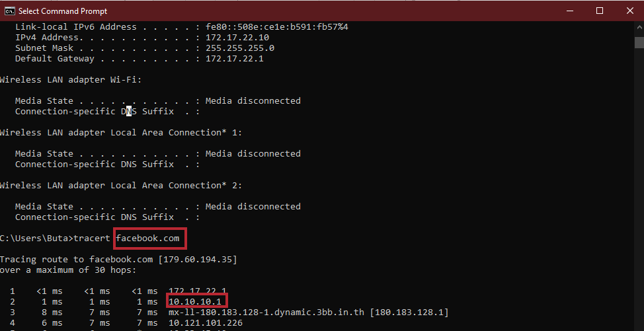Click the highlighted facebook.com text
Screen dimensions: 644x331
click(x=148, y=239)
